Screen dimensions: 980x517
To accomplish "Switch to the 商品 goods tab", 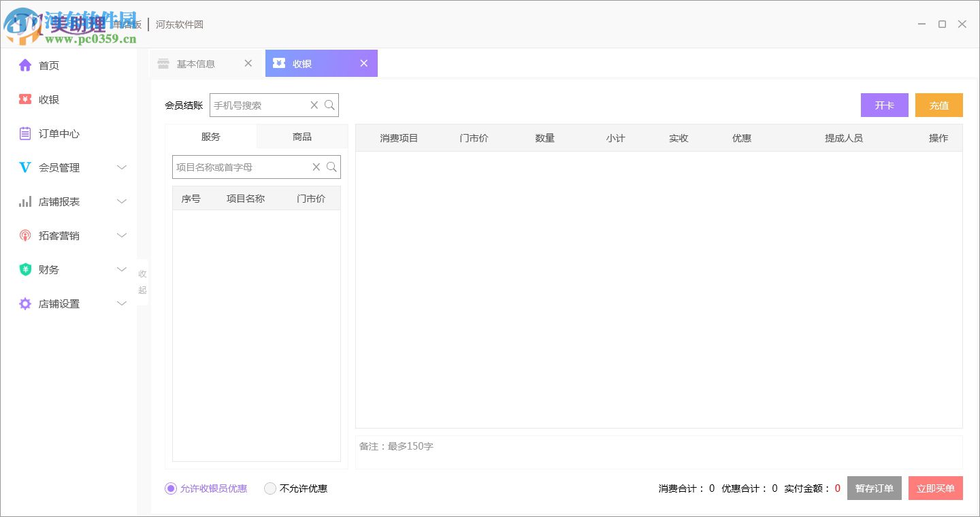I will tap(301, 136).
